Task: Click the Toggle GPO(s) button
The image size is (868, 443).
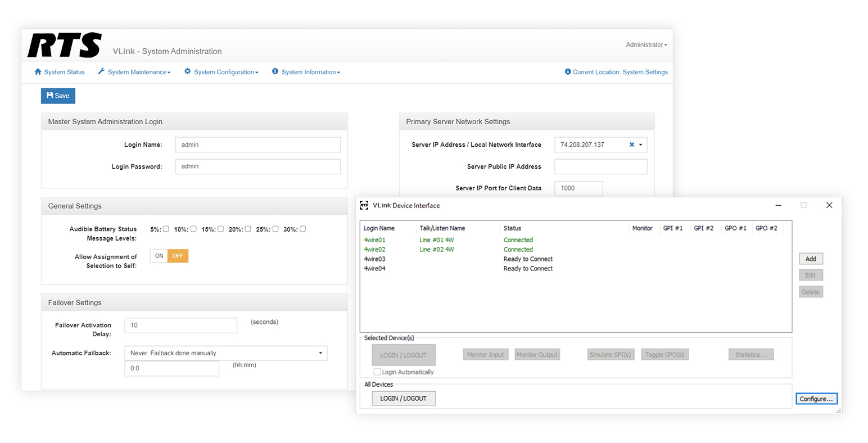Action: click(x=664, y=355)
